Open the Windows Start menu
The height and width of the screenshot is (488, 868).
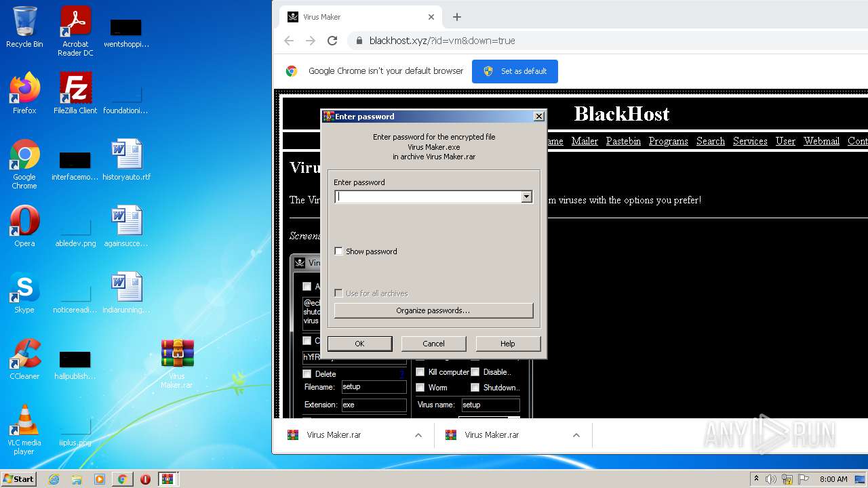tap(19, 479)
